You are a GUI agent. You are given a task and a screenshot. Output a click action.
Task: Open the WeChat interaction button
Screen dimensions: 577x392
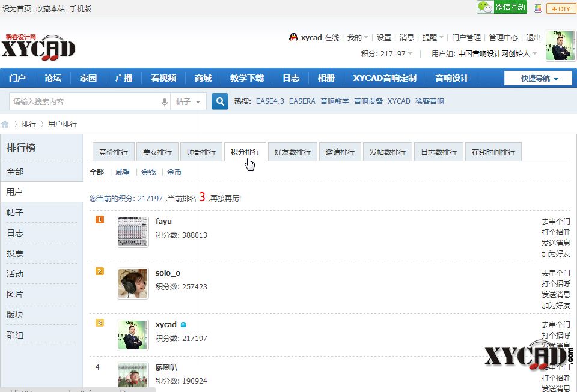pos(502,7)
